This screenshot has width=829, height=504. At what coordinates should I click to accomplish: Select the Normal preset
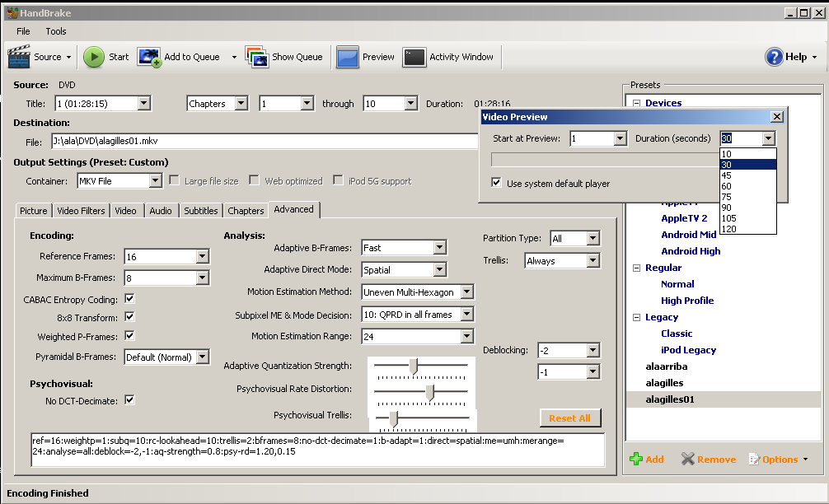[677, 284]
